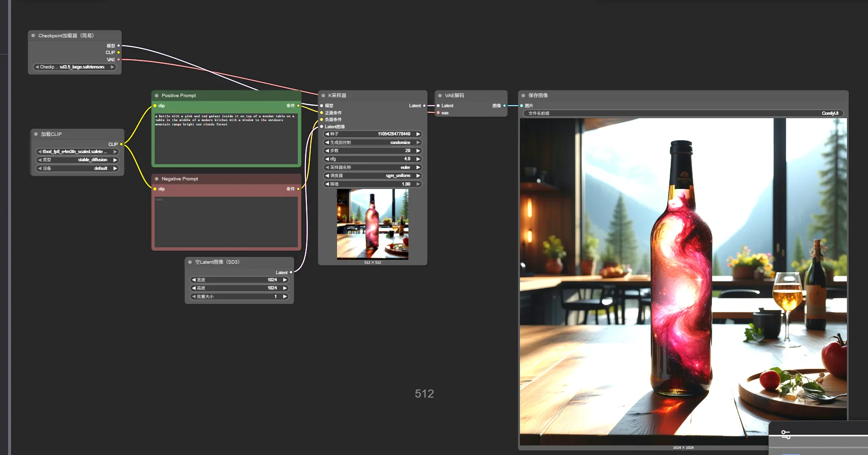Click the VAE output port on Checkpoint loader

pyautogui.click(x=119, y=60)
